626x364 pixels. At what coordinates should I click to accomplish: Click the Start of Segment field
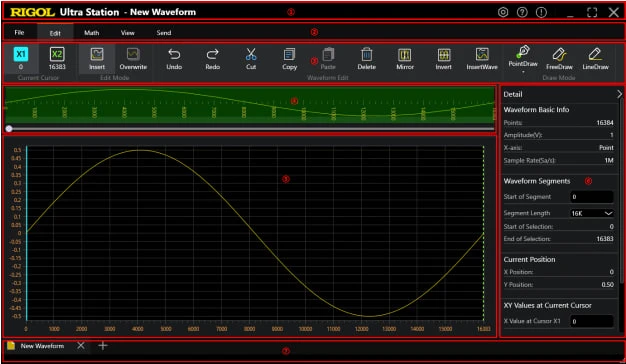[592, 196]
